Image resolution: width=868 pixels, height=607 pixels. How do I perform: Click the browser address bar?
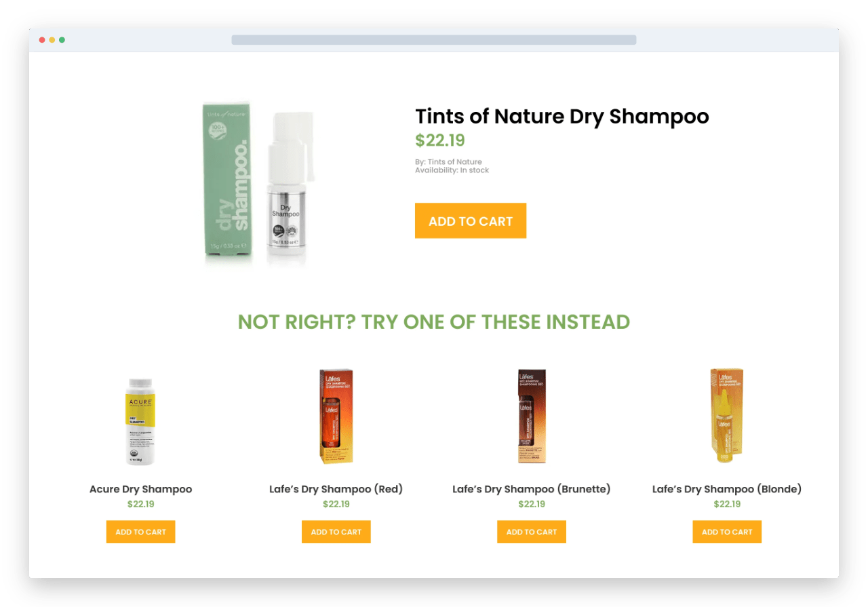click(434, 40)
